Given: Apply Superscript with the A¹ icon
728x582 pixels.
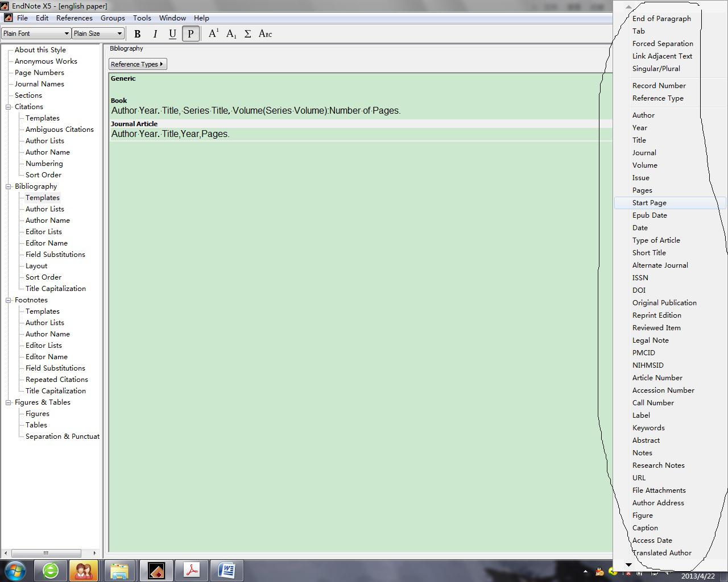Looking at the screenshot, I should click(213, 34).
